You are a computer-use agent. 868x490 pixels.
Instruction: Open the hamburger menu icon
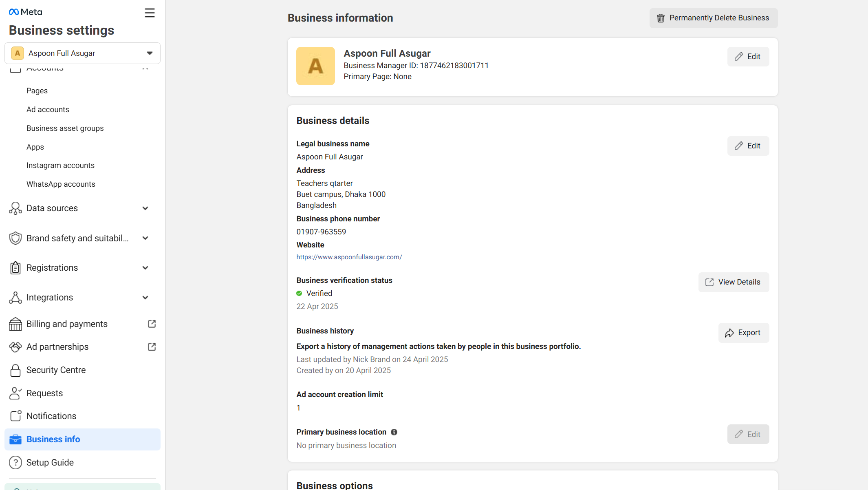click(150, 13)
